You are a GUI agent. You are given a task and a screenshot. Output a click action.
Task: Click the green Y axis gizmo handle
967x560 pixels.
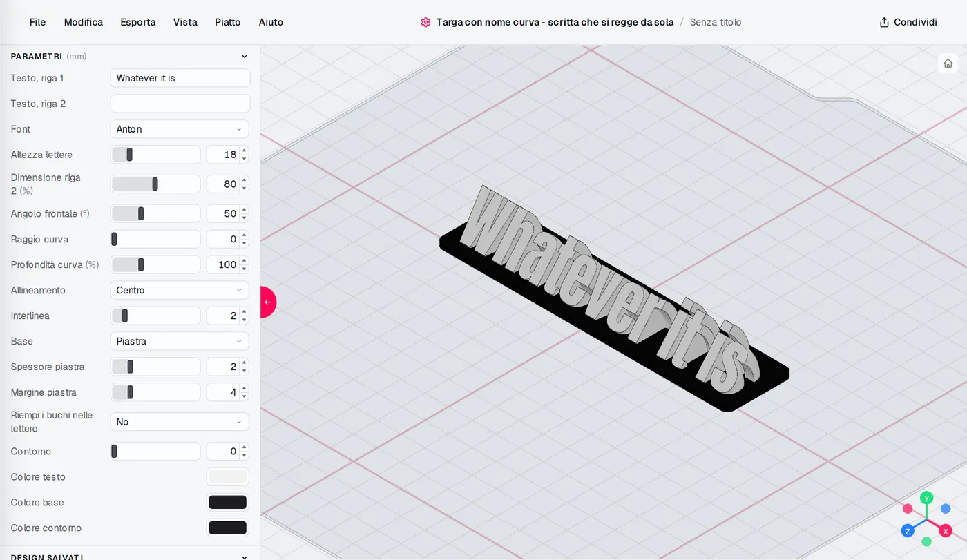tap(927, 498)
